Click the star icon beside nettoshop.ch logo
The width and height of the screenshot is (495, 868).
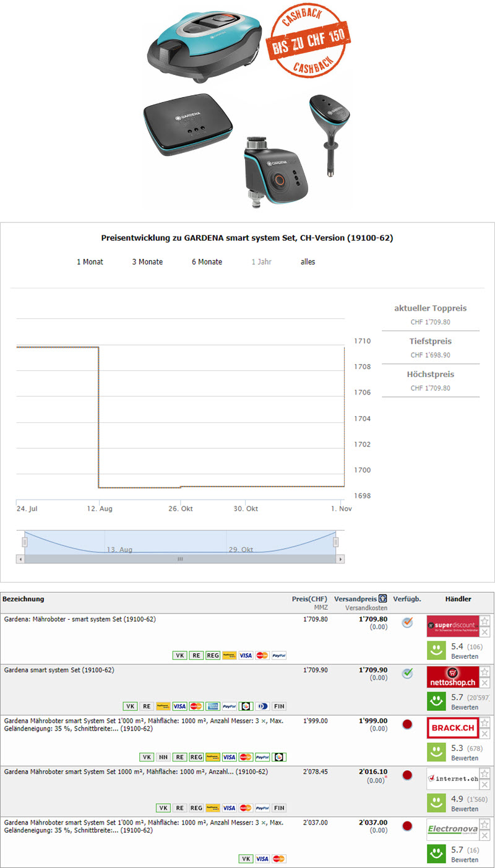[485, 672]
